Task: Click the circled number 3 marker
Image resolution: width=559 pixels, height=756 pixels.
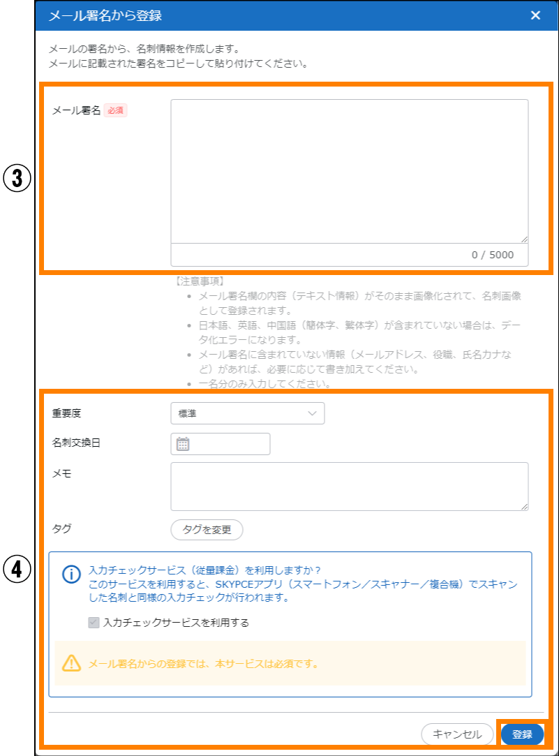Action: (x=17, y=179)
